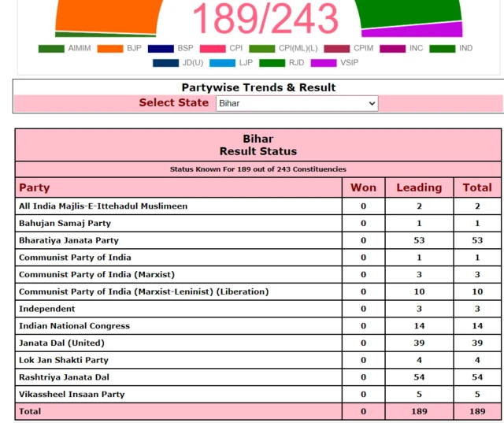Click the JD(U) legend swatch

point(165,63)
